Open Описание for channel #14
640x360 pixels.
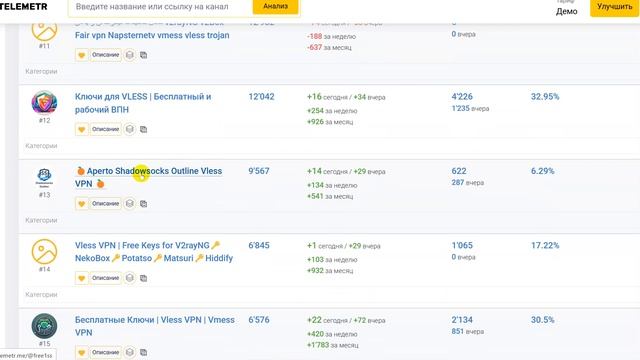click(105, 278)
